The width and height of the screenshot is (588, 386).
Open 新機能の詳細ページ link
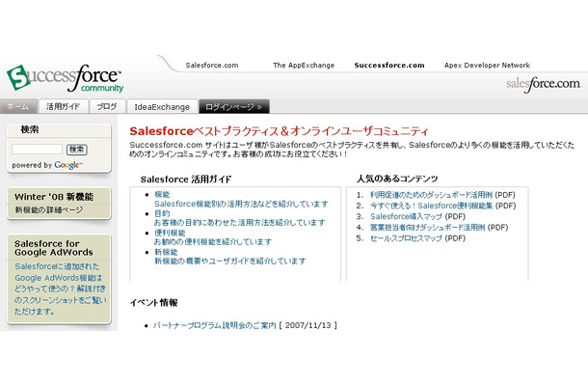pyautogui.click(x=49, y=209)
